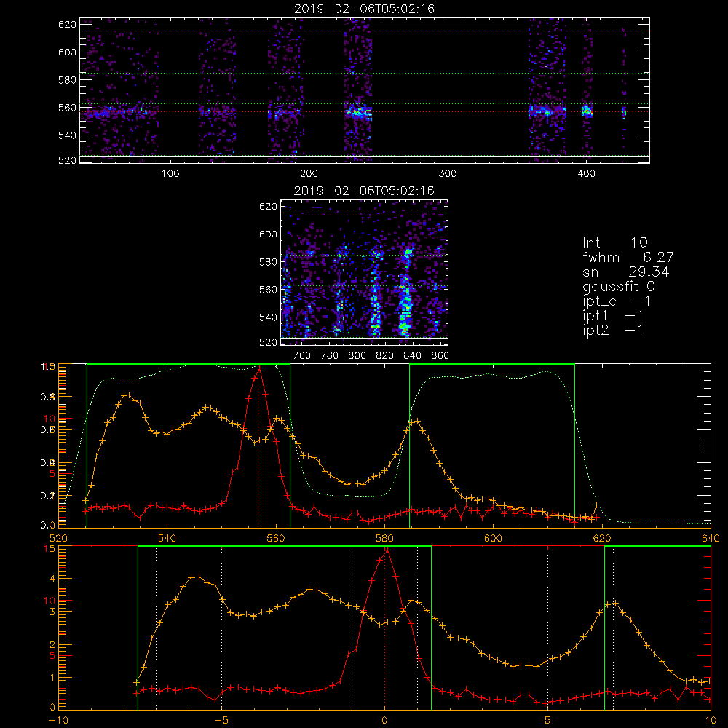Image resolution: width=728 pixels, height=728 pixels.
Task: Click x-axis label 840 under the middle image
Action: pyautogui.click(x=412, y=356)
